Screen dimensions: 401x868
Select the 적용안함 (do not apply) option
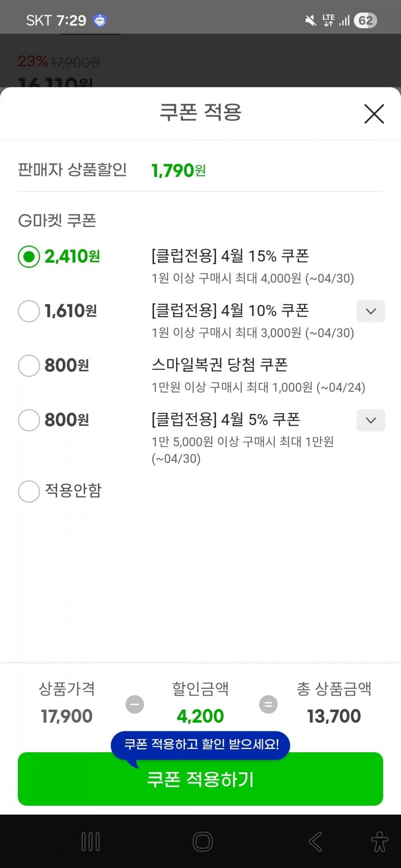[29, 491]
